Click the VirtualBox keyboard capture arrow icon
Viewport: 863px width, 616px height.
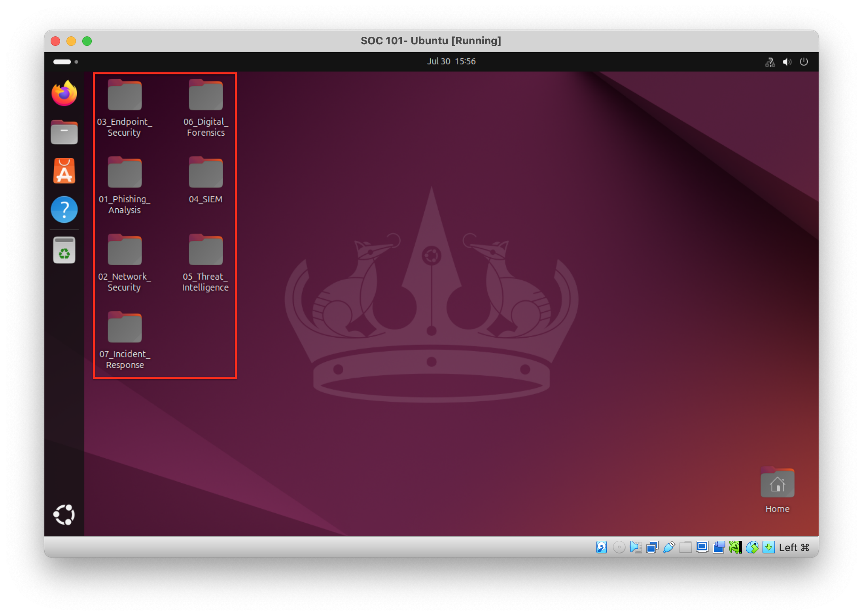(x=768, y=547)
